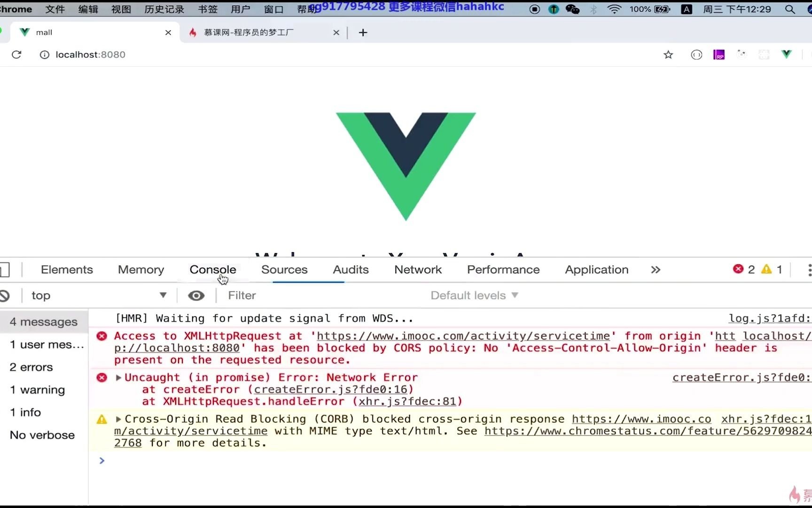The height and width of the screenshot is (508, 812).
Task: Open the Vue devtools extension icon
Action: pyautogui.click(x=786, y=54)
